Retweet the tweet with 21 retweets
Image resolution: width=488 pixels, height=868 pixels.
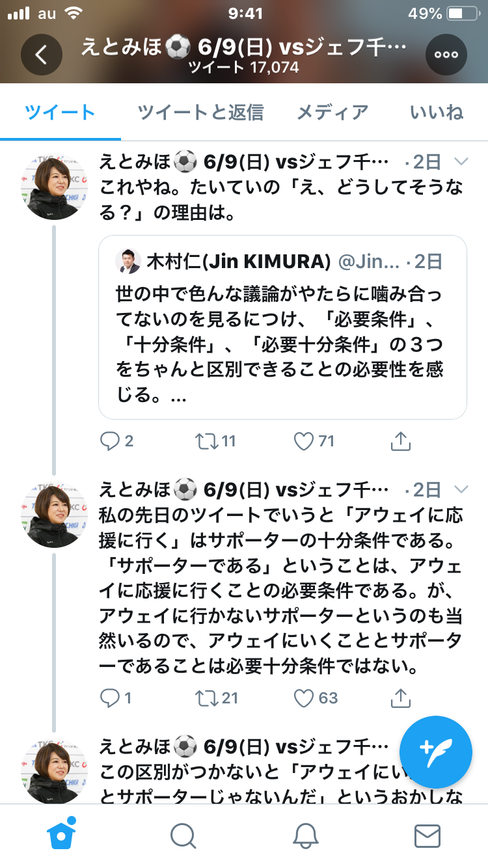click(206, 698)
